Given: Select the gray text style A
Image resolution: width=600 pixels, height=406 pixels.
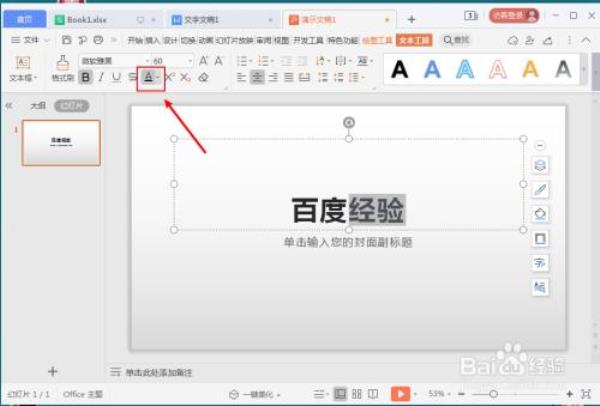Looking at the screenshot, I should 563,70.
